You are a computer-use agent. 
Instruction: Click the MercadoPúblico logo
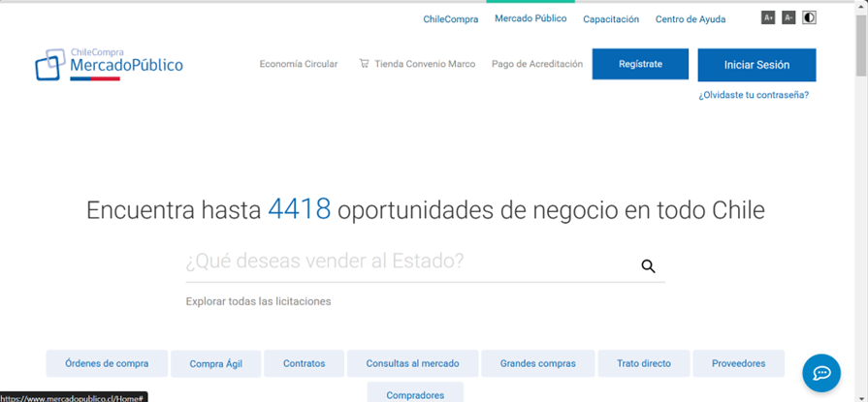(x=109, y=64)
